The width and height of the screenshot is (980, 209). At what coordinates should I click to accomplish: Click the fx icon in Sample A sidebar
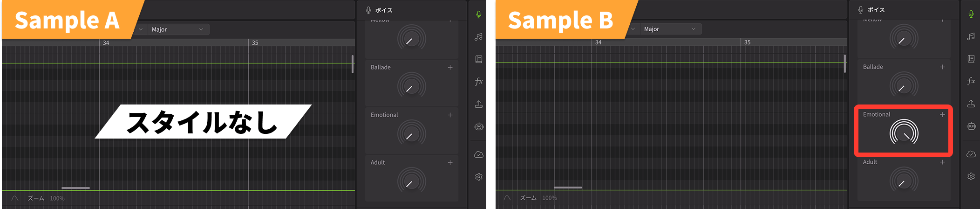click(x=478, y=82)
